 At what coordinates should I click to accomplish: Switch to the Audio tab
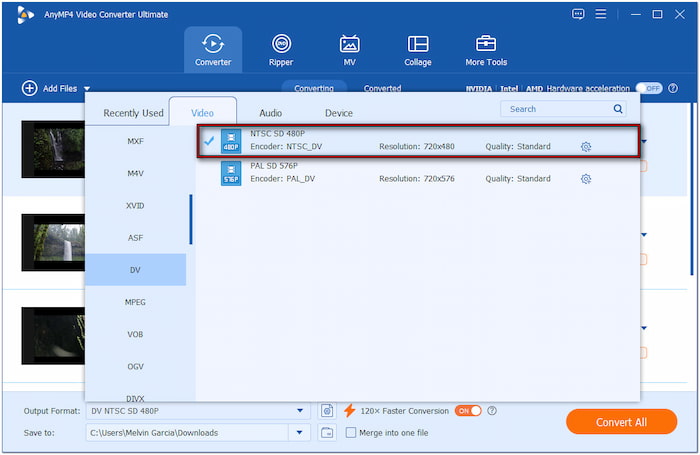click(271, 113)
